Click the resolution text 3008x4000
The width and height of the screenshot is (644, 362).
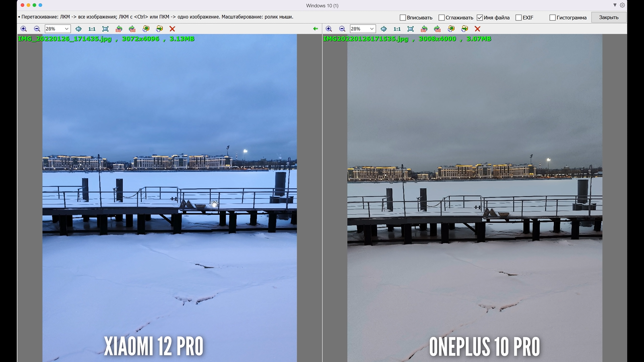[x=438, y=39]
